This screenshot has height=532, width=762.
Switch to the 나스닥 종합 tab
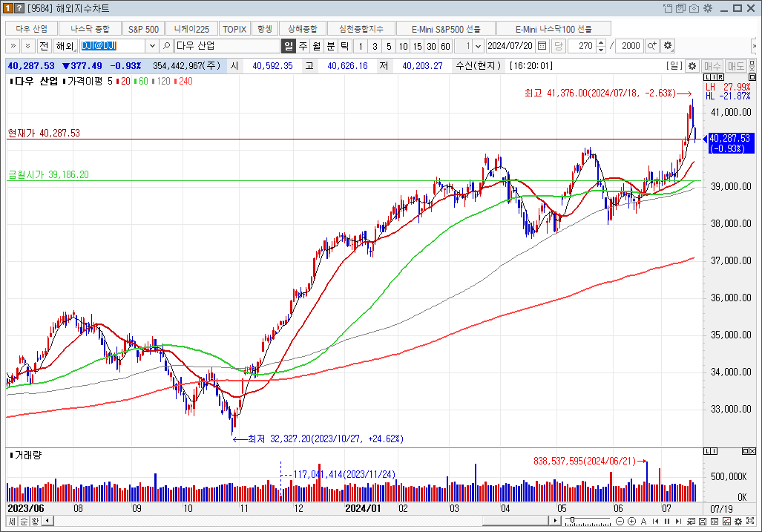[x=90, y=29]
